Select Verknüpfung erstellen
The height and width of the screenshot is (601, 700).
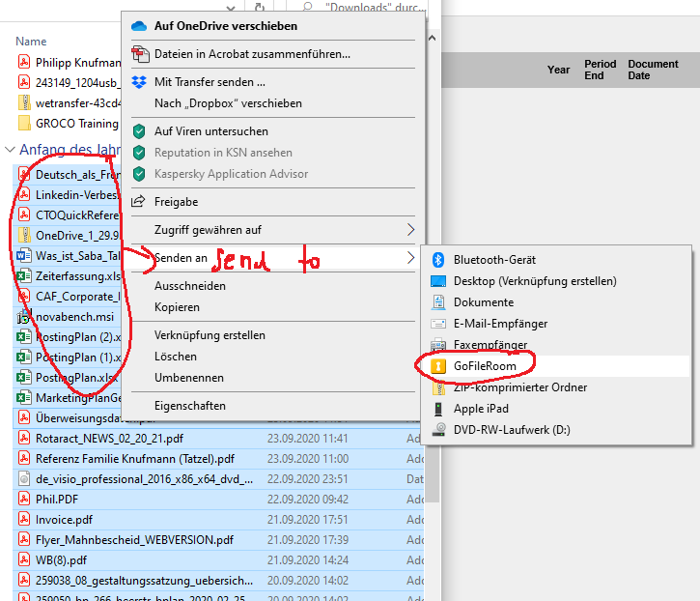click(x=273, y=335)
